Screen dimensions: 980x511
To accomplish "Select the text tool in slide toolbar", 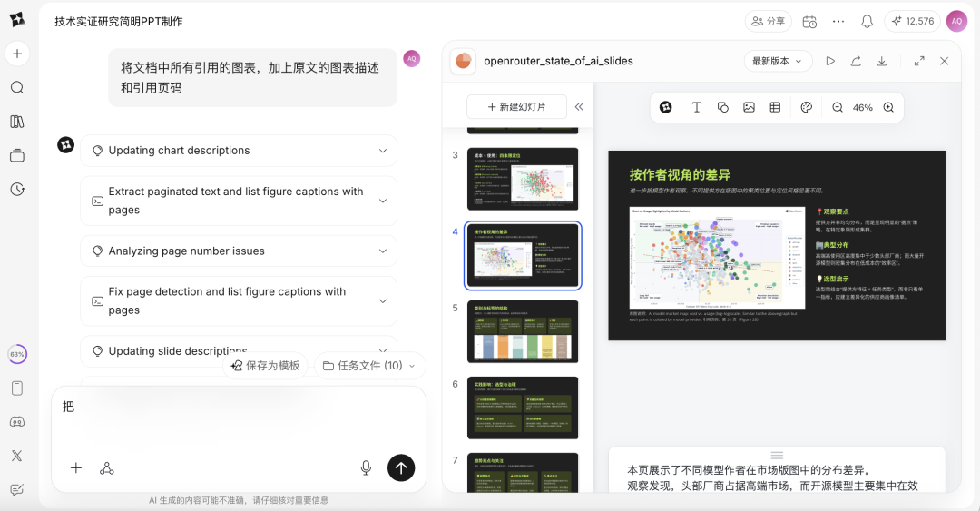I will click(696, 108).
